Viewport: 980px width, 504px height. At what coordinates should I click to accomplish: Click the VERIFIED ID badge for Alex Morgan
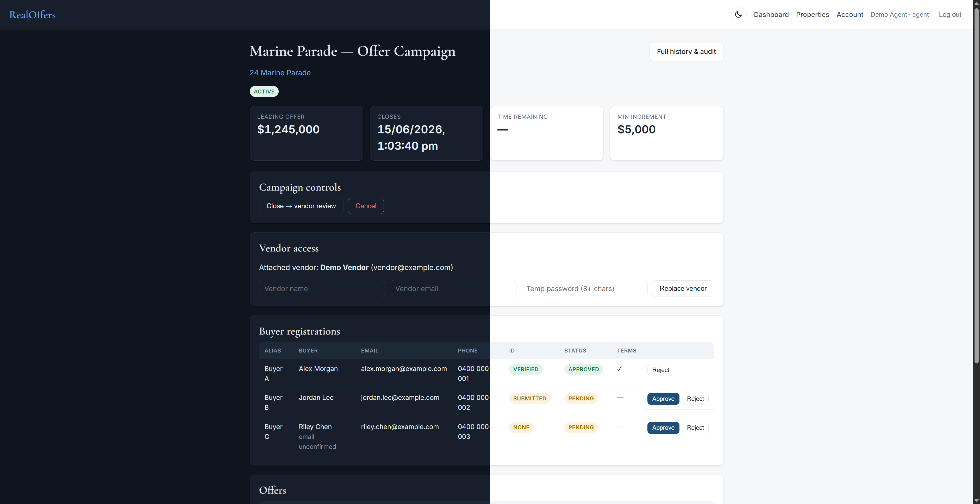coord(526,369)
